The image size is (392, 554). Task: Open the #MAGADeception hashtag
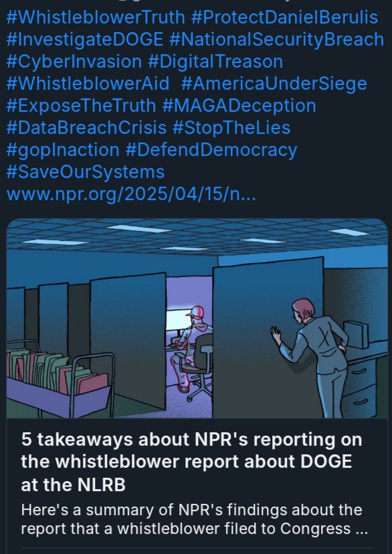click(x=239, y=106)
